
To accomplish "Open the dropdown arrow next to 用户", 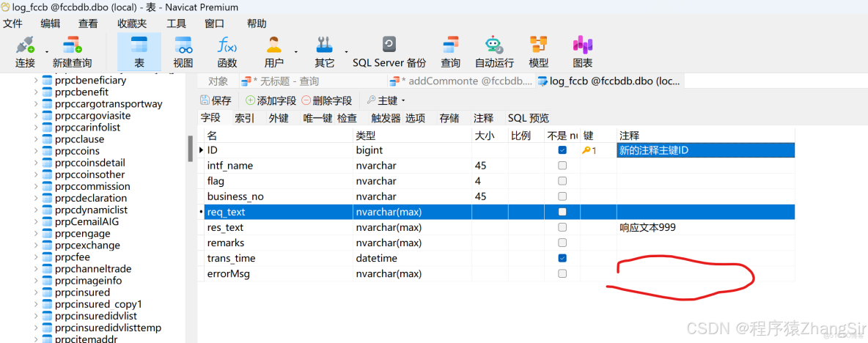I will 295,51.
